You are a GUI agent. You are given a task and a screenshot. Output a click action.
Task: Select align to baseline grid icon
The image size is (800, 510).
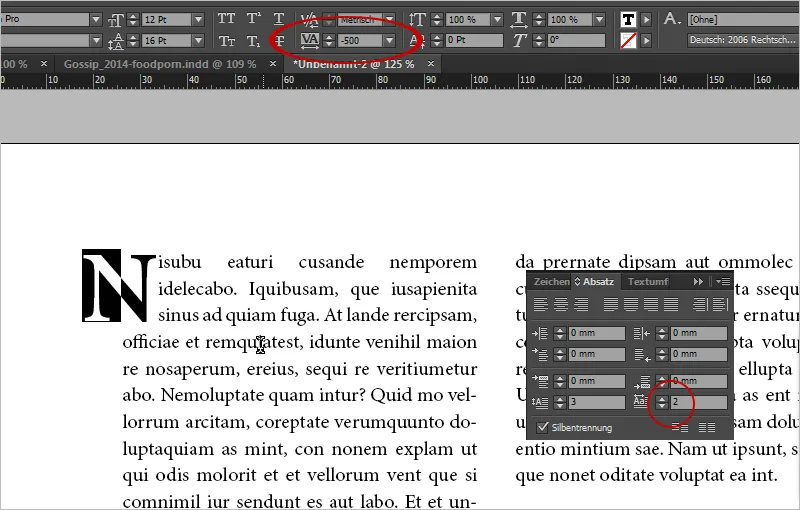(707, 427)
